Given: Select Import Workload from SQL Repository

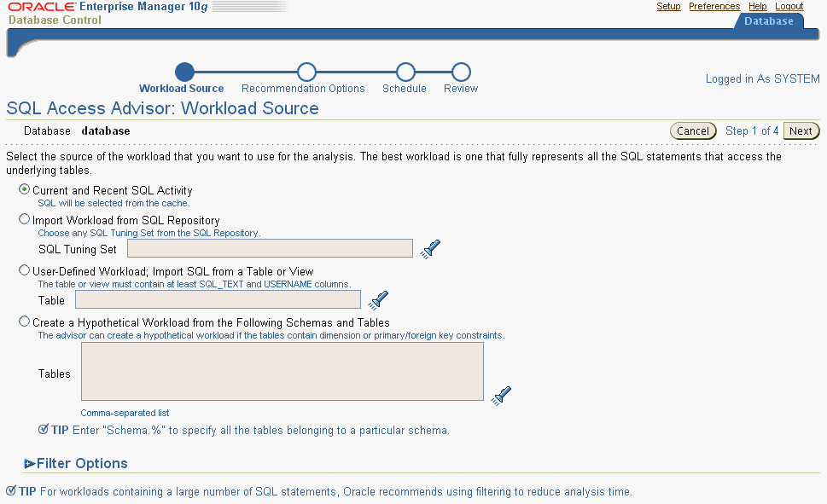Looking at the screenshot, I should (x=24, y=218).
